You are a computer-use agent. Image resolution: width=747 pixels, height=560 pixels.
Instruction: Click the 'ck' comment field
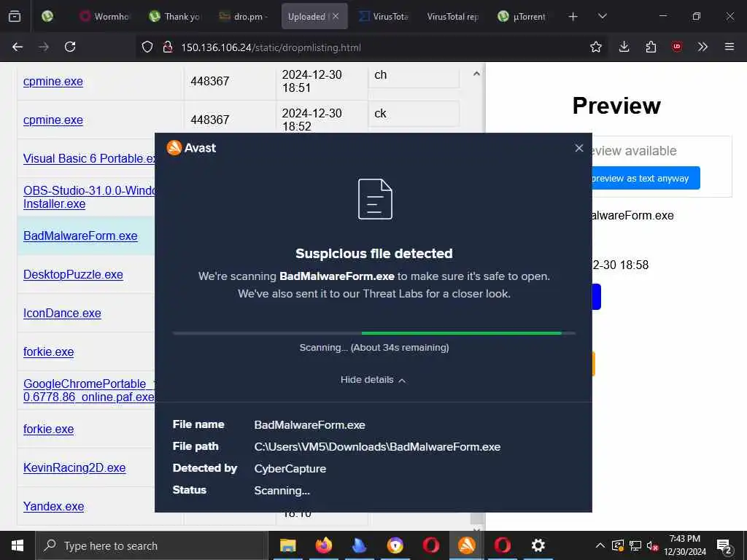(x=414, y=113)
